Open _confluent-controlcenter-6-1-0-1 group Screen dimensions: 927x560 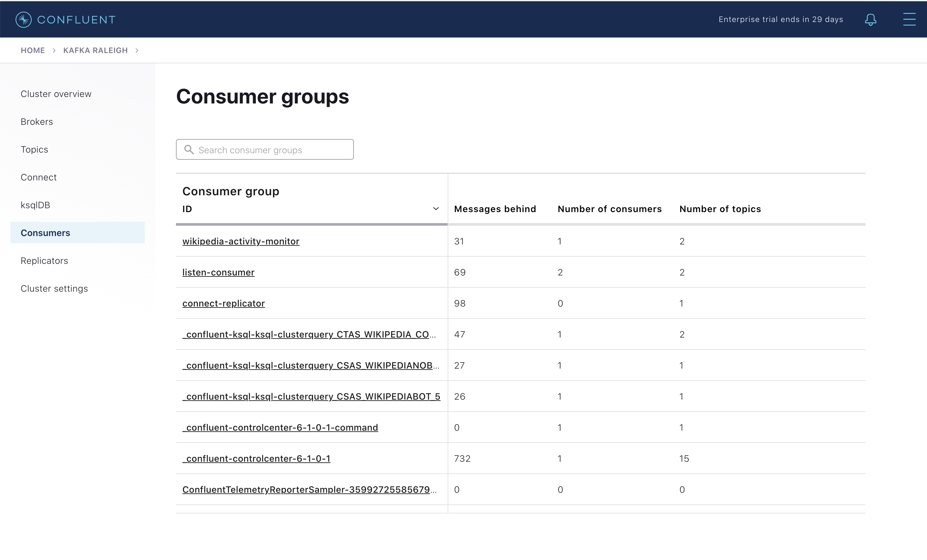[256, 459]
